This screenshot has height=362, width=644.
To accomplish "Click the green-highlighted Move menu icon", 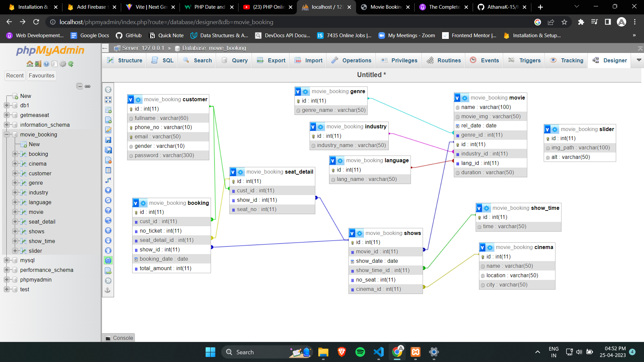I will pos(108,260).
